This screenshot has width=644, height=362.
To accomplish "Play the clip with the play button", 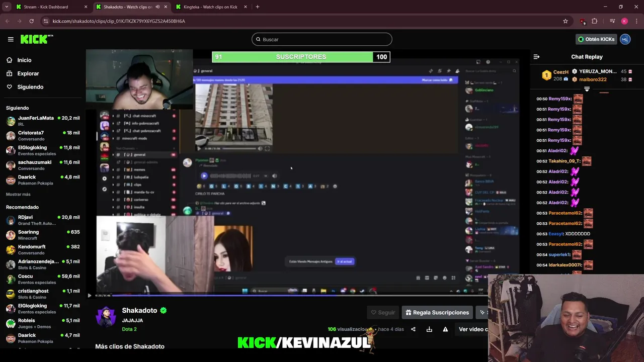I will 90,296.
